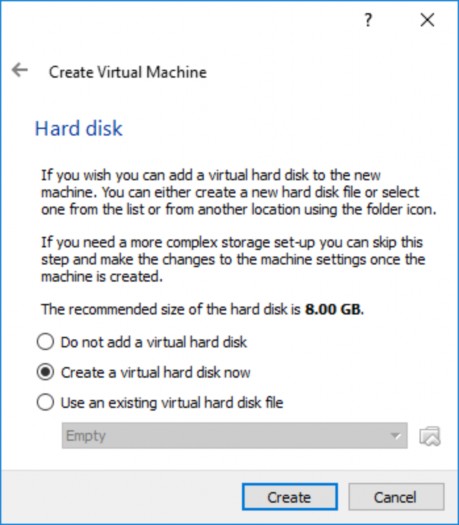Screen dimensions: 459x525
Task: Browse for a disk file via folder icon
Action: click(430, 436)
